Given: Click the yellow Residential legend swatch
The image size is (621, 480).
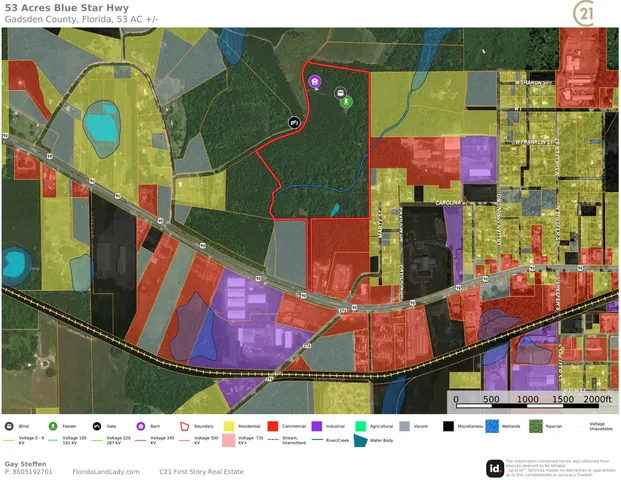Looking at the screenshot, I should (228, 426).
